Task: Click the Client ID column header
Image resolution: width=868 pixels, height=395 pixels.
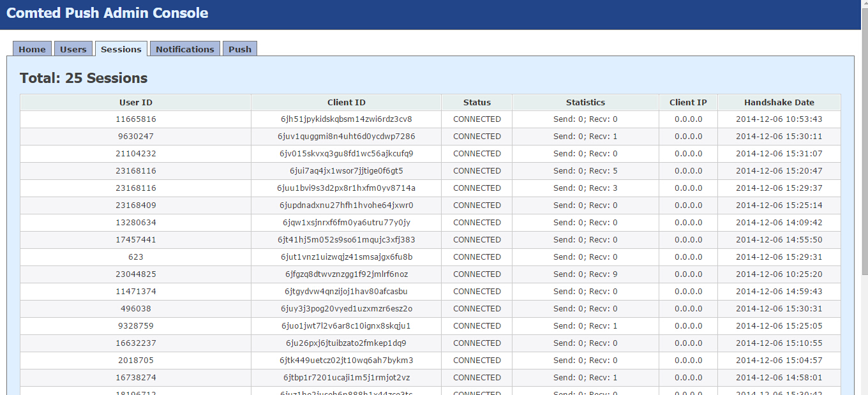Action: (x=347, y=102)
